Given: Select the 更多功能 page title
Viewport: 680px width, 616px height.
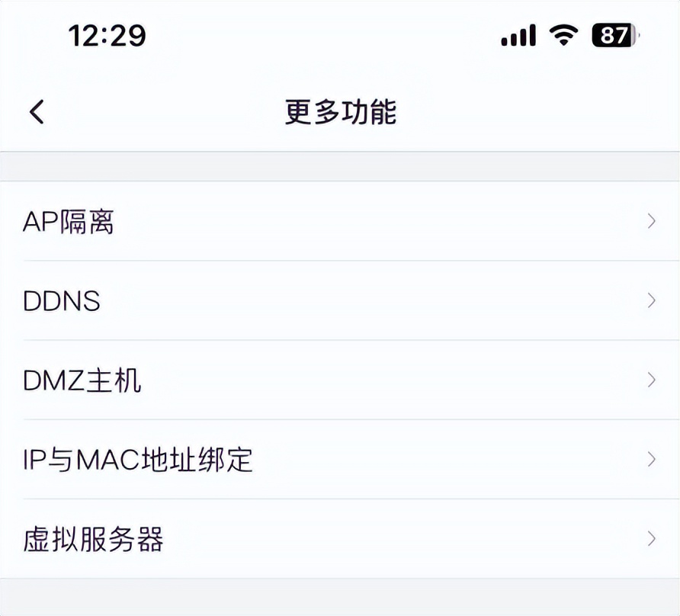Looking at the screenshot, I should (340, 111).
